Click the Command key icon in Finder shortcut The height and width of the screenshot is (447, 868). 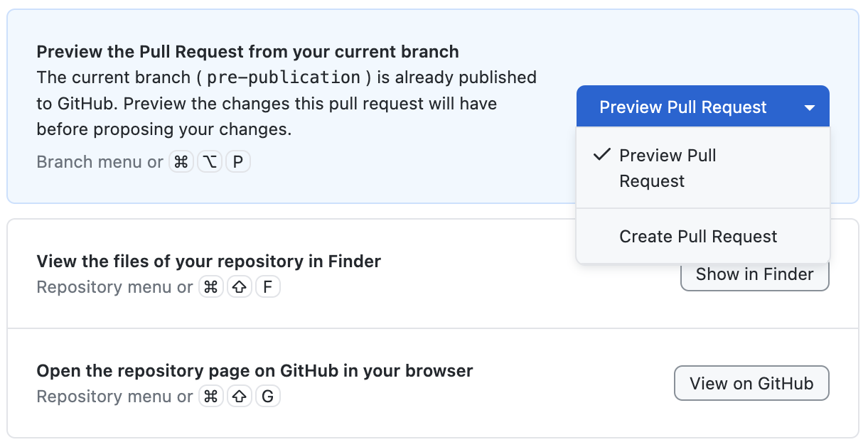click(x=211, y=287)
